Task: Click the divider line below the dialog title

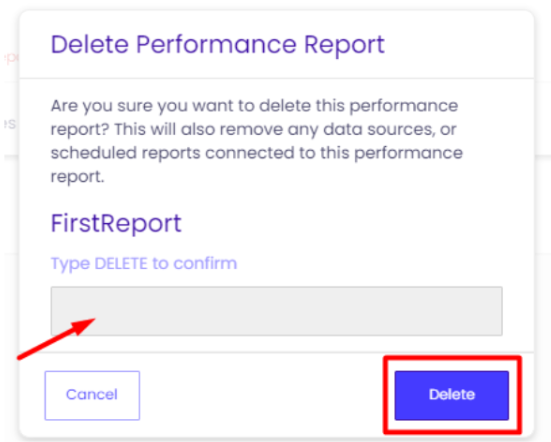Action: [x=277, y=78]
